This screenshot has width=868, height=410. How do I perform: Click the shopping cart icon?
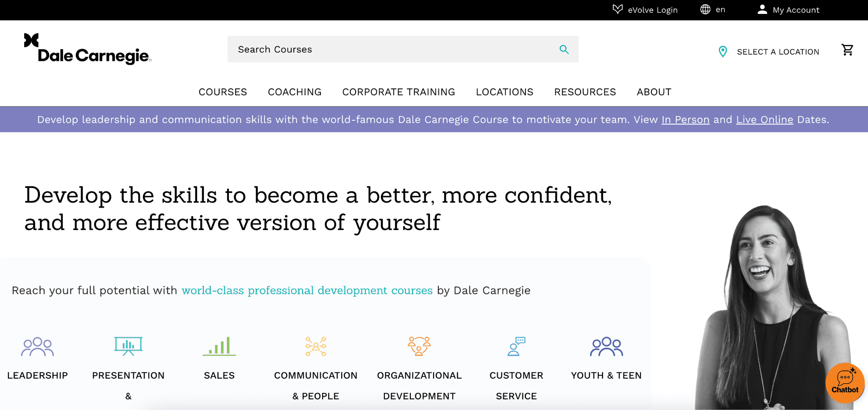point(847,49)
